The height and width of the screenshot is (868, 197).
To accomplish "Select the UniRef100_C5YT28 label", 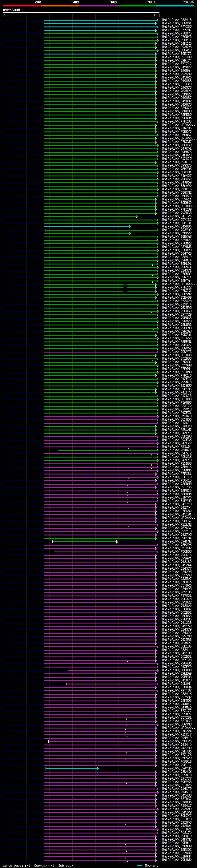I will pyautogui.click(x=176, y=660).
